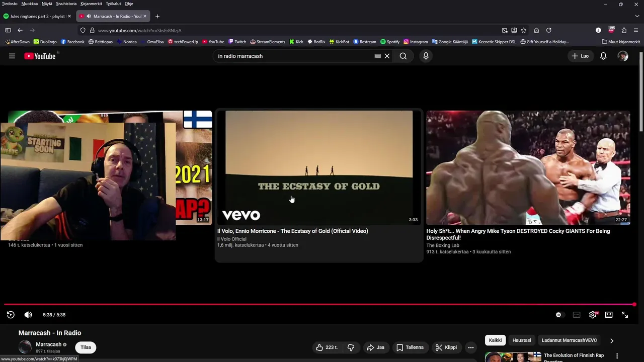Open Muokkaa menu
The height and width of the screenshot is (362, 644).
coord(29,4)
